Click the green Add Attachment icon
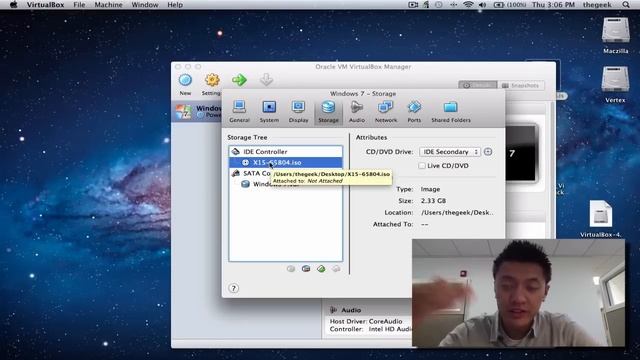This screenshot has width=640, height=360. click(x=321, y=269)
